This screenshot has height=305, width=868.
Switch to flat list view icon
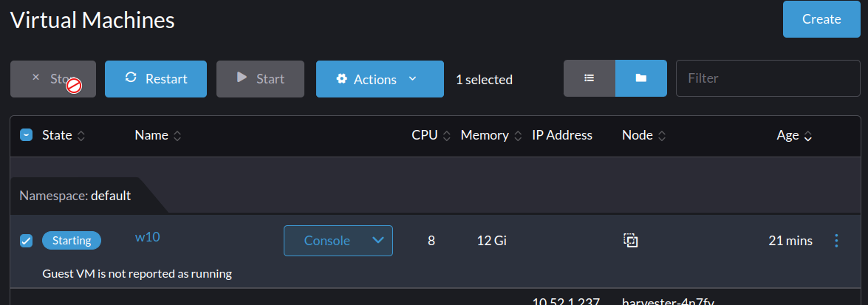point(589,78)
